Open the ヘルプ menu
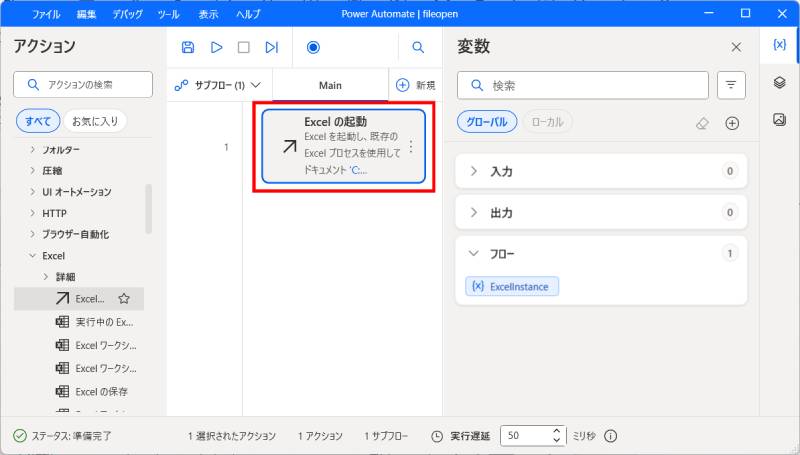 click(x=248, y=14)
